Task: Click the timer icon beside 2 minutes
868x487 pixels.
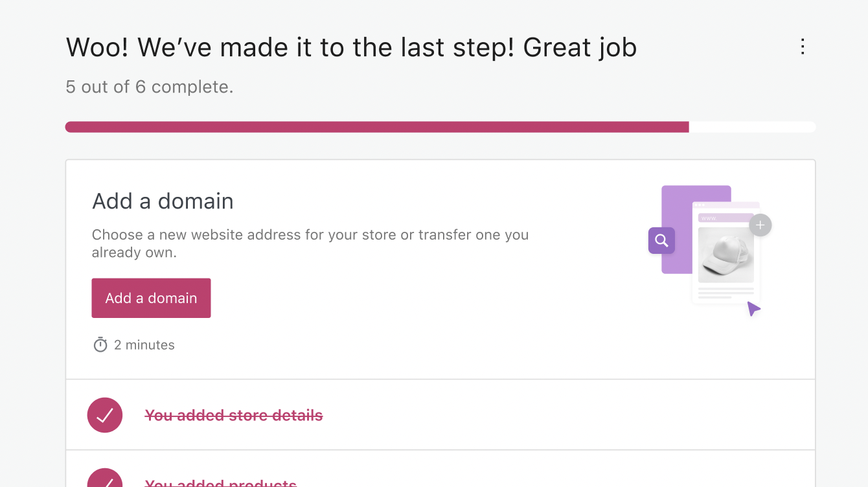Action: coord(100,345)
